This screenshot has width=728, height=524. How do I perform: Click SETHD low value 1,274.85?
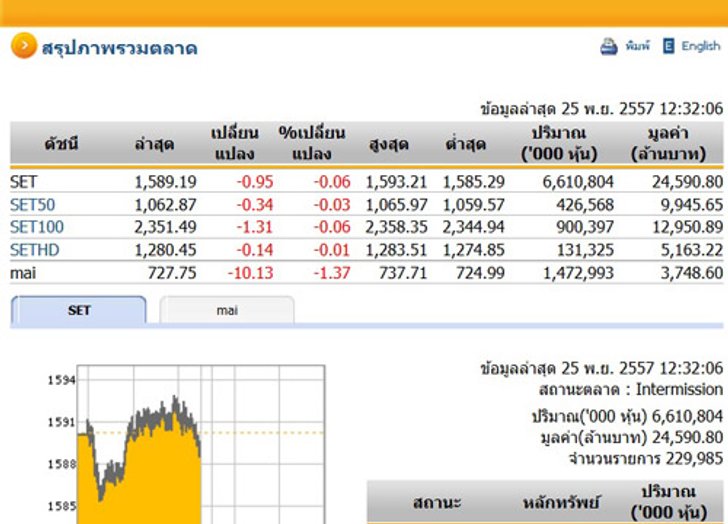click(x=474, y=250)
